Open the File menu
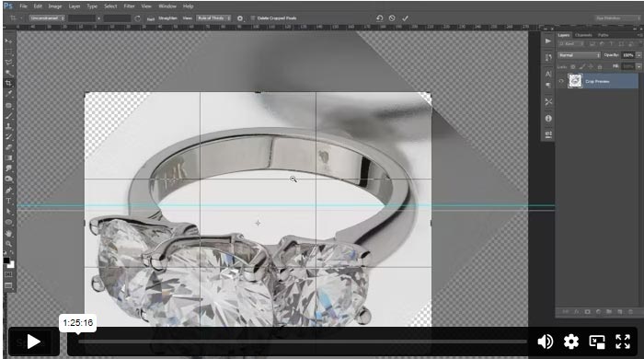 tap(23, 6)
